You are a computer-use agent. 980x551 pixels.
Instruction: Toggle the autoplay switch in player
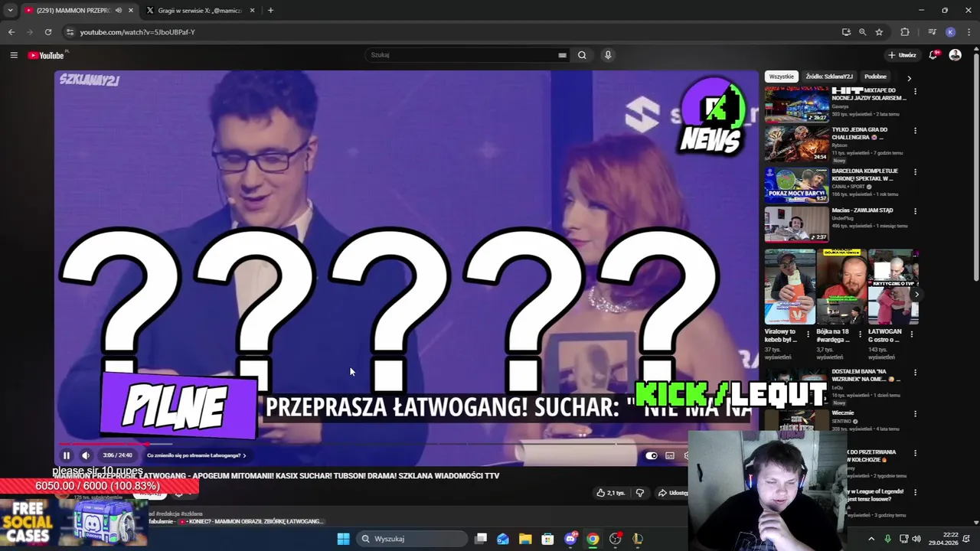click(x=651, y=455)
